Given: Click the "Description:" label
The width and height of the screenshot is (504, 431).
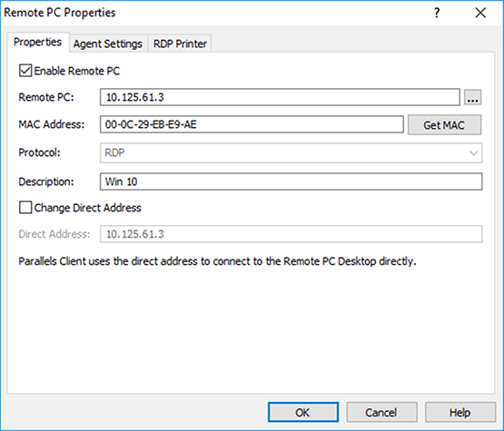Looking at the screenshot, I should point(46,181).
